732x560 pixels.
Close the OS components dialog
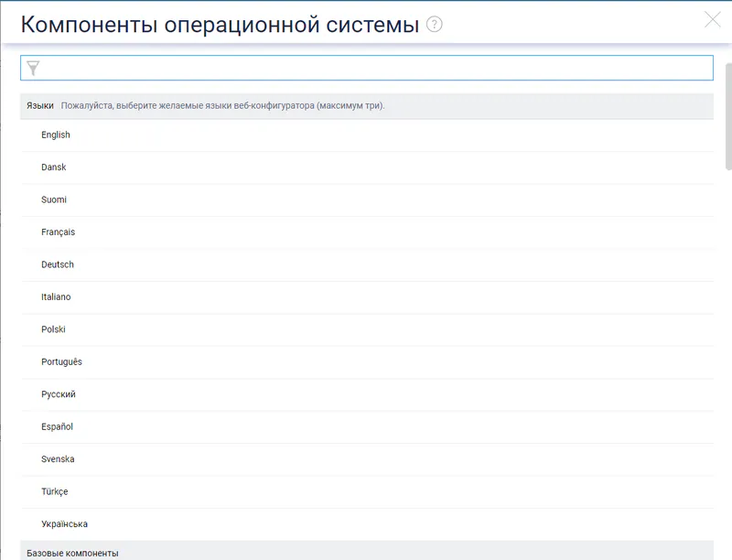click(713, 19)
